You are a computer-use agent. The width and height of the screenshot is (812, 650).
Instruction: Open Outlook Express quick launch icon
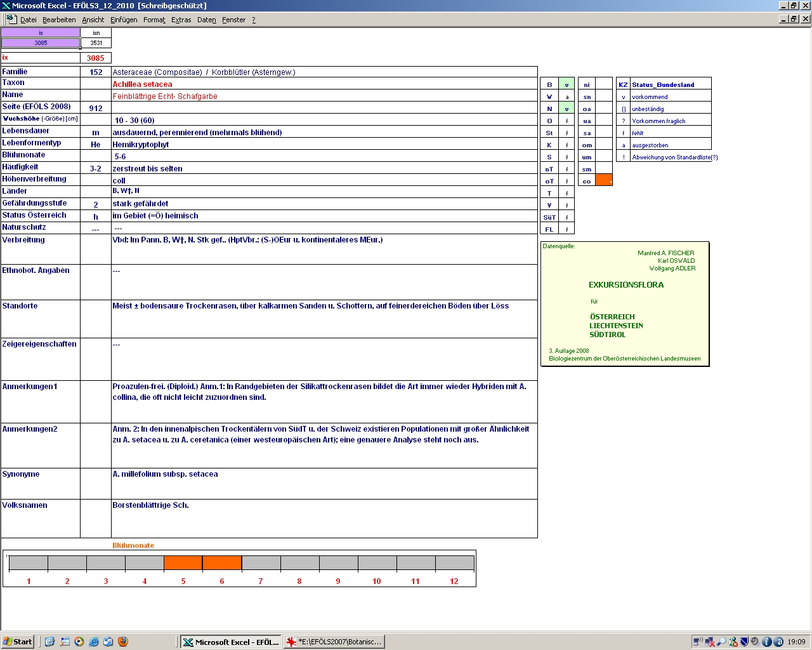(x=108, y=642)
